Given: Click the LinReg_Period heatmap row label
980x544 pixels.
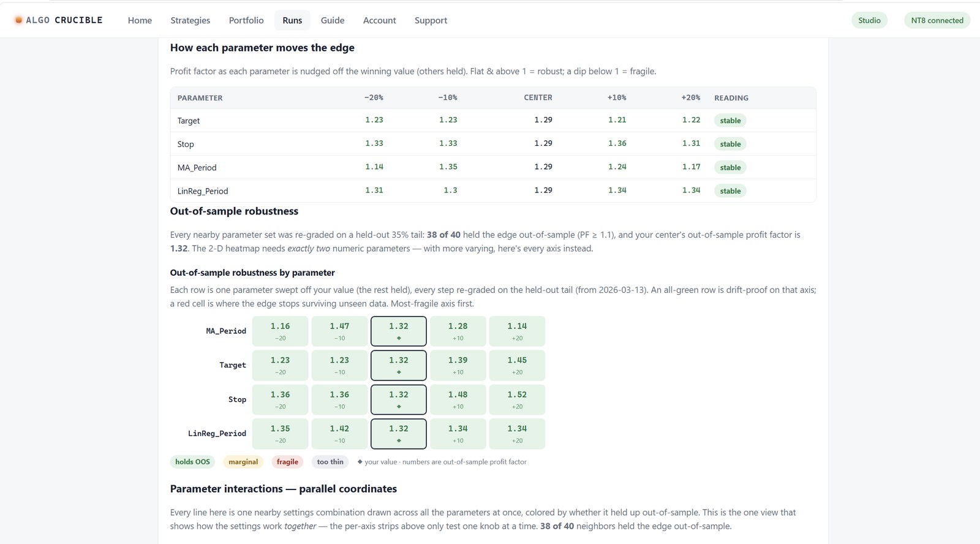Looking at the screenshot, I should (x=217, y=434).
